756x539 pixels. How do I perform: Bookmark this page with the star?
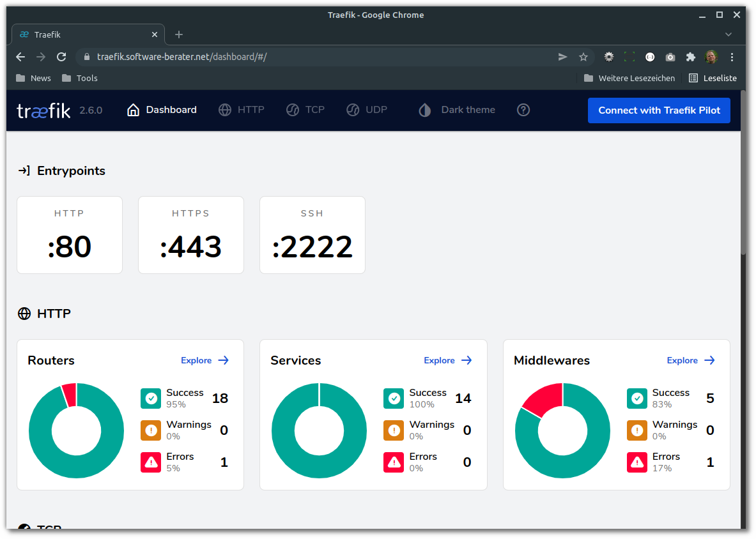coord(583,57)
